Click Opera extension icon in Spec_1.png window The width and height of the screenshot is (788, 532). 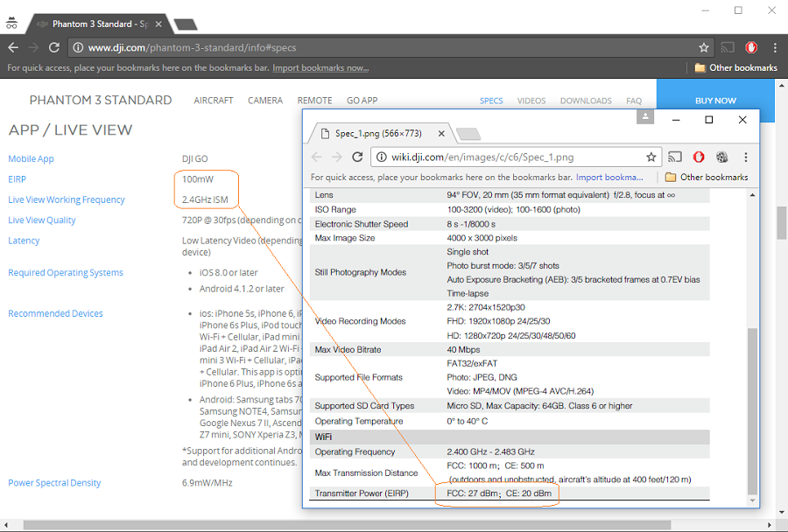pyautogui.click(x=699, y=157)
